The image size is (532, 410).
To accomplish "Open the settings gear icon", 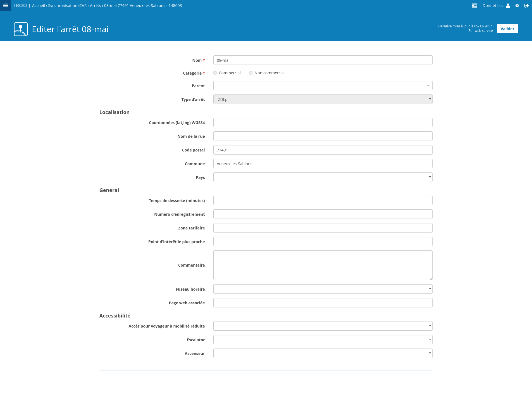I will (x=517, y=6).
